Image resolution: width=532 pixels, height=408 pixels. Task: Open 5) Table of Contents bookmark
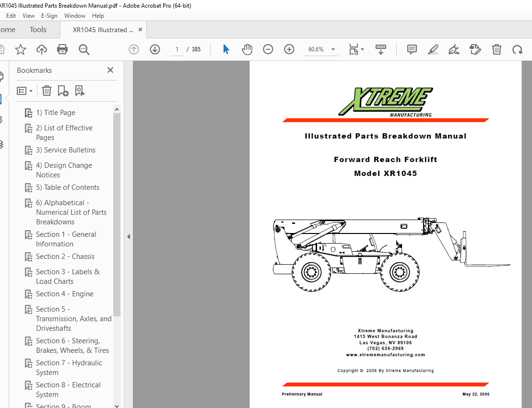tap(68, 187)
